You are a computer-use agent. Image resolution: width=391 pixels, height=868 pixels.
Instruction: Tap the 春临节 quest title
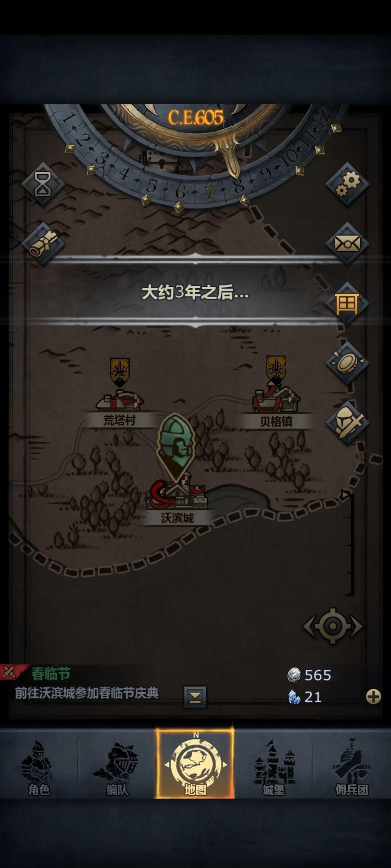coord(51,674)
